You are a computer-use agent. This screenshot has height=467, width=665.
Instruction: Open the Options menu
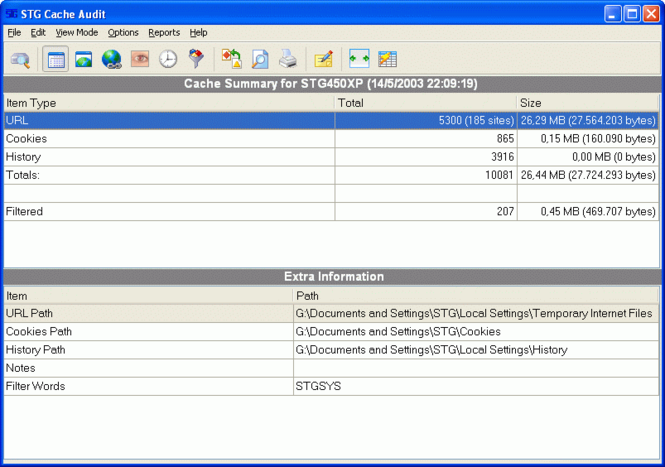point(123,33)
